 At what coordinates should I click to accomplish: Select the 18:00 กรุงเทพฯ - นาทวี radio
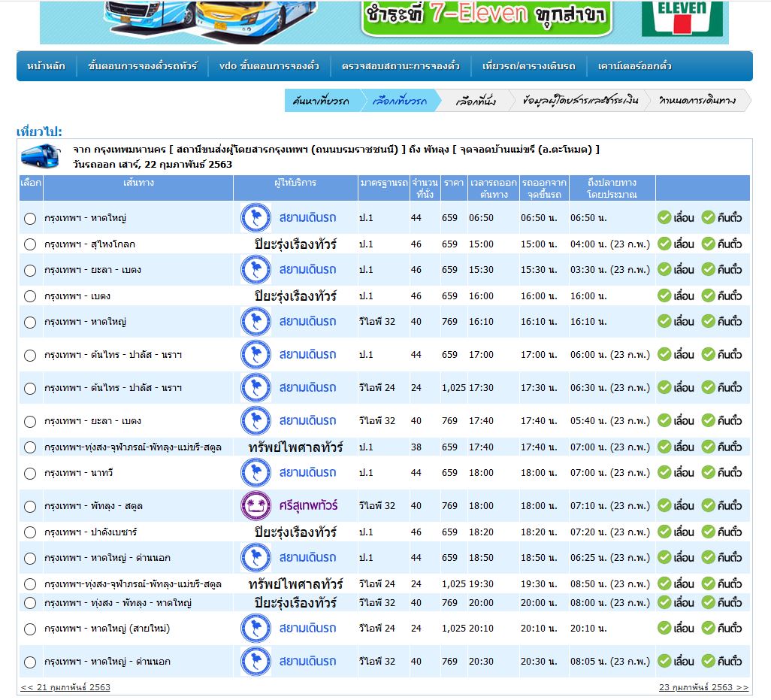[30, 473]
